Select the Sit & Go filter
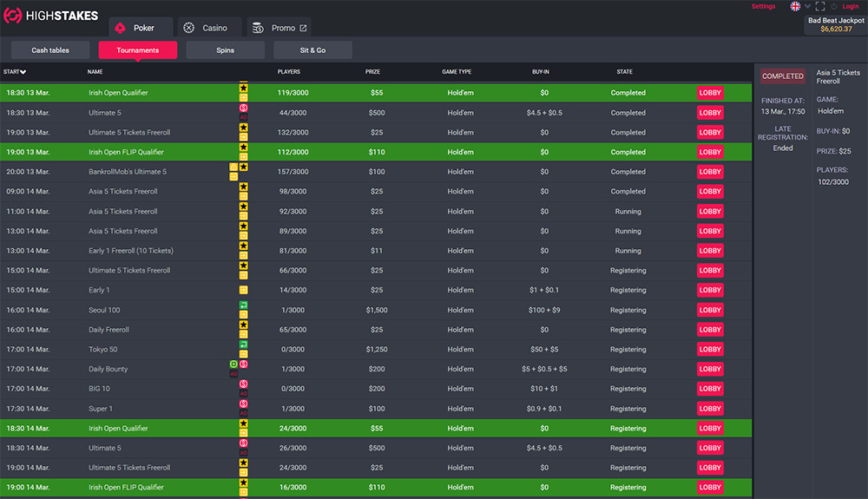Image resolution: width=868 pixels, height=499 pixels. click(x=312, y=50)
